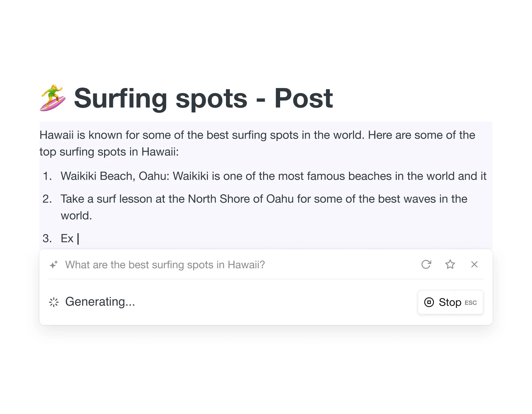The image size is (532, 414).
Task: Click the line "top surfing spots in Hawaii:"
Action: (109, 152)
